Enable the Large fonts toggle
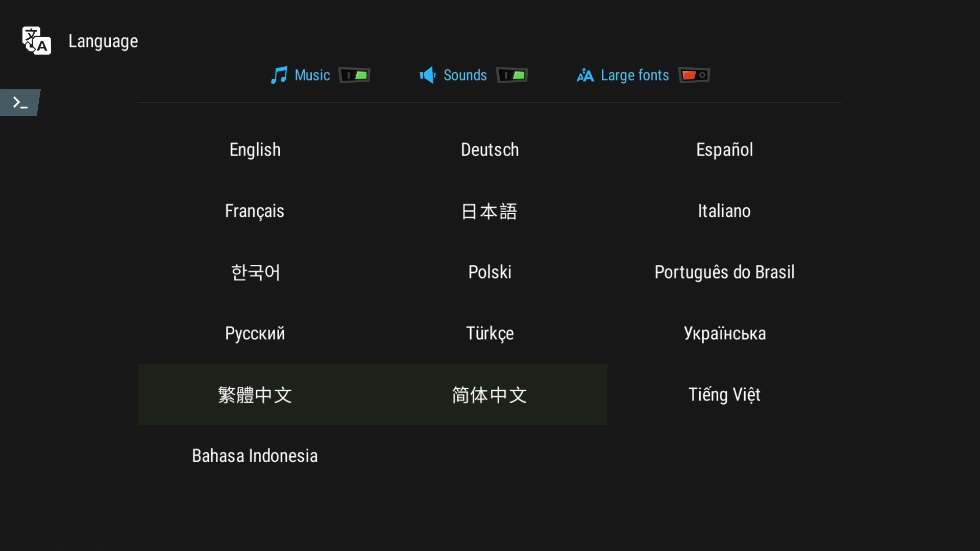The width and height of the screenshot is (980, 551). 694,76
